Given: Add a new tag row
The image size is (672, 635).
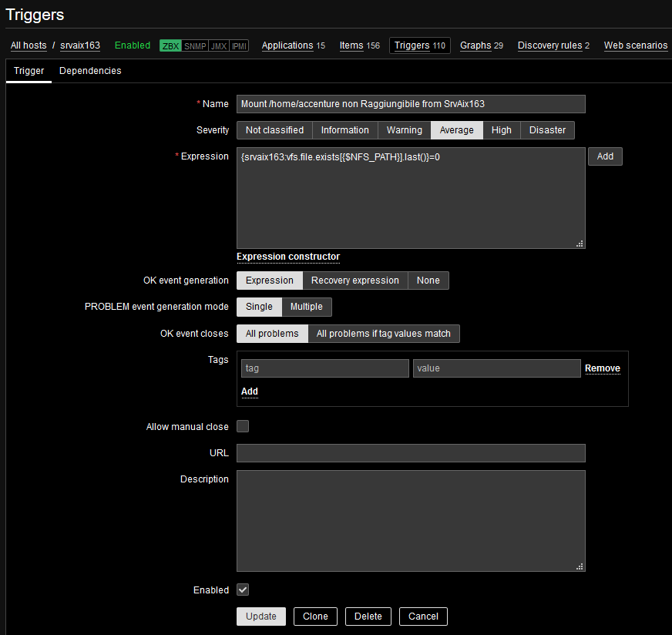Looking at the screenshot, I should (250, 391).
